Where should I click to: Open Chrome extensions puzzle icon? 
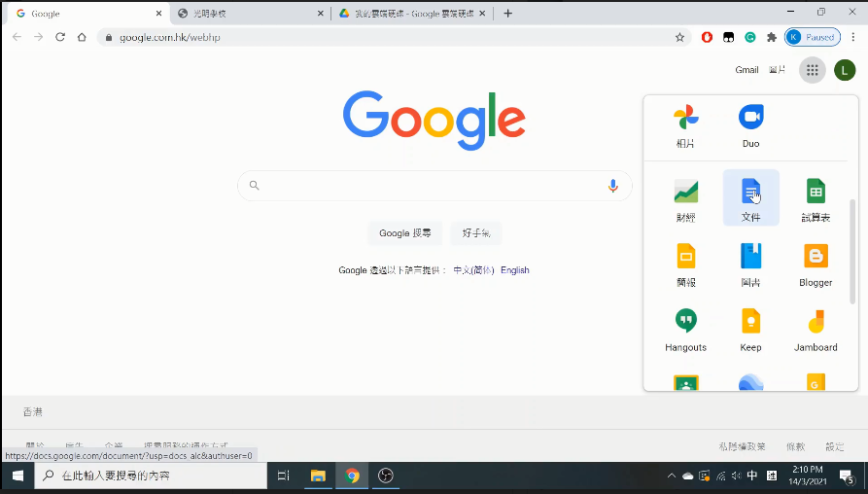pos(772,37)
